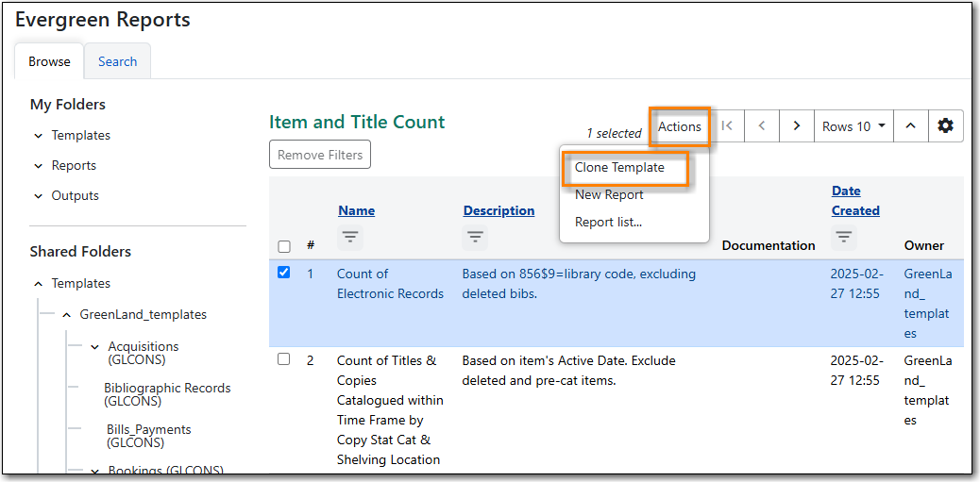Open the Bibliographic Records (GLCONS) folder
The image size is (980, 482).
[167, 394]
